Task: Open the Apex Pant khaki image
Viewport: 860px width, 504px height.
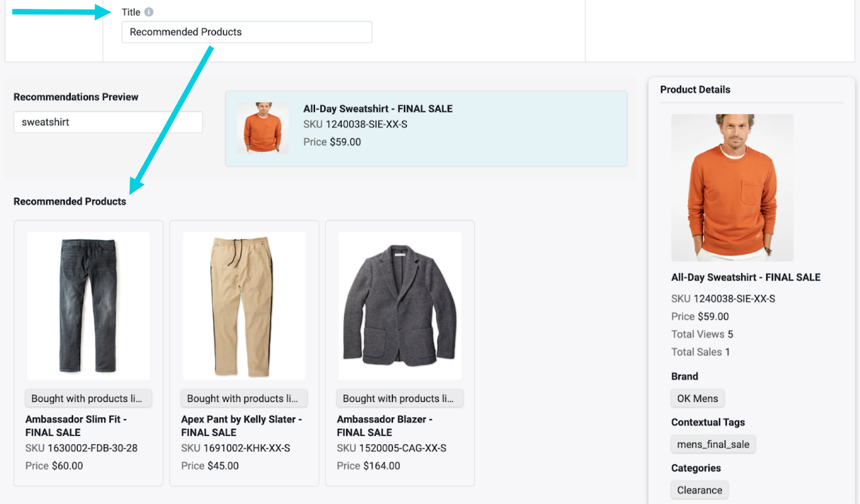Action: (244, 306)
